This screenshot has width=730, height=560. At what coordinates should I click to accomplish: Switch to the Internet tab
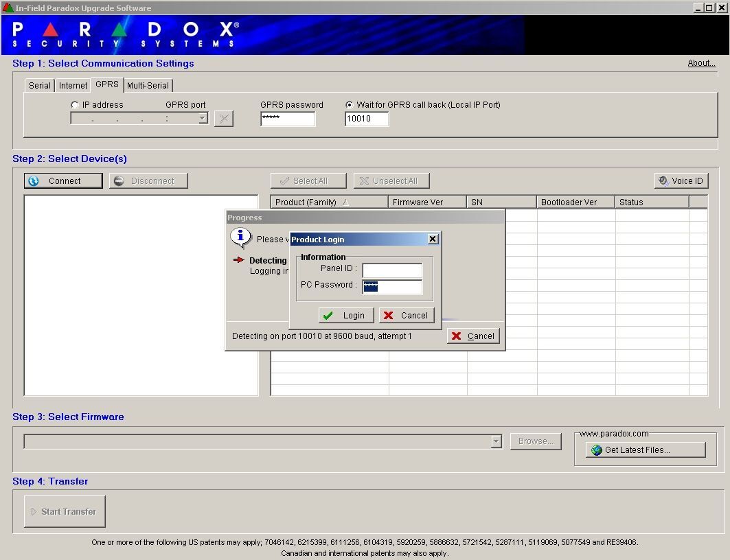(x=73, y=86)
